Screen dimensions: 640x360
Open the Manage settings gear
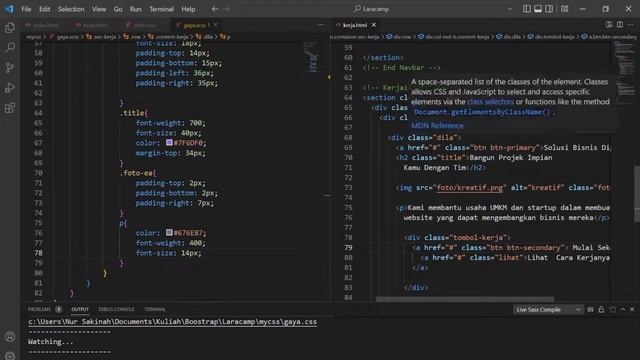coord(10,355)
